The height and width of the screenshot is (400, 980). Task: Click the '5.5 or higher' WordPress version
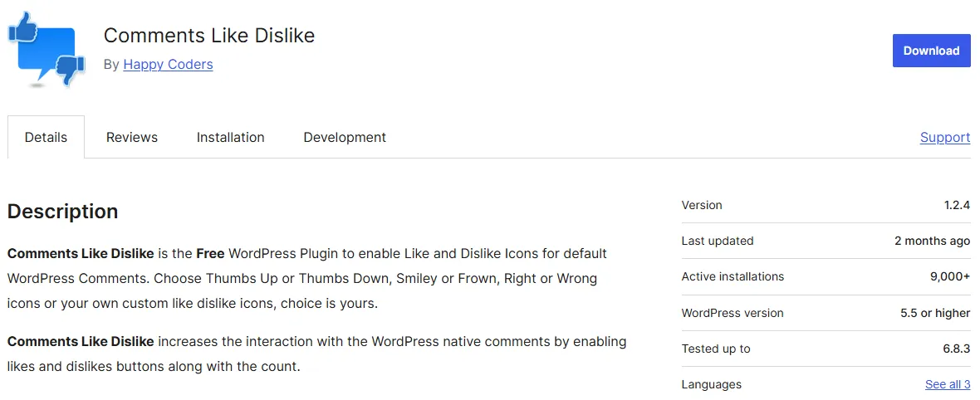[x=935, y=313]
